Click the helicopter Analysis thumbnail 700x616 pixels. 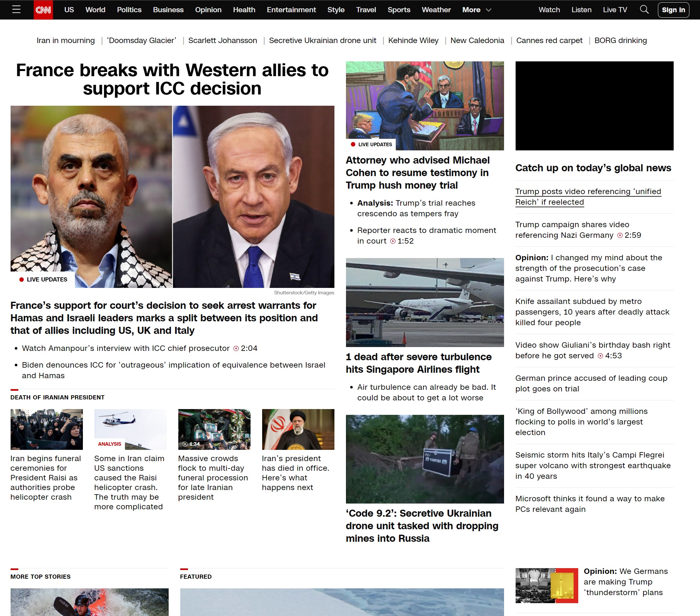(x=130, y=429)
